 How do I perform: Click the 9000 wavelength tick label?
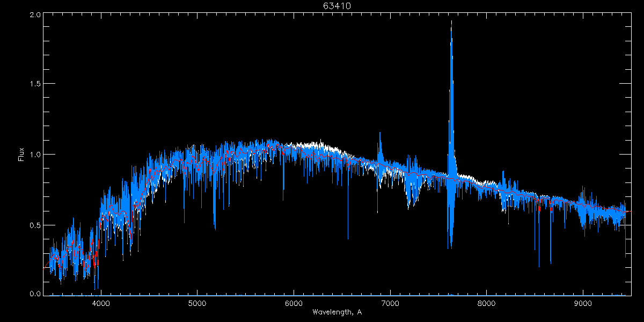(583, 303)
